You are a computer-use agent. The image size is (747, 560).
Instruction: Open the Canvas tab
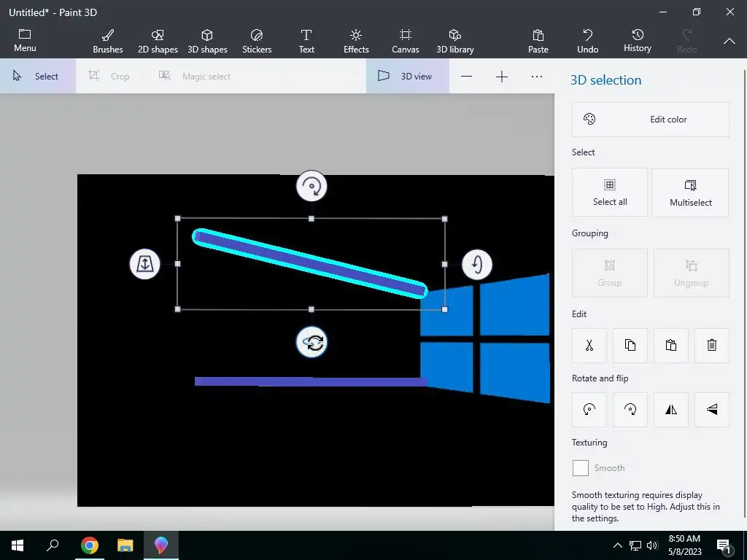(x=406, y=42)
